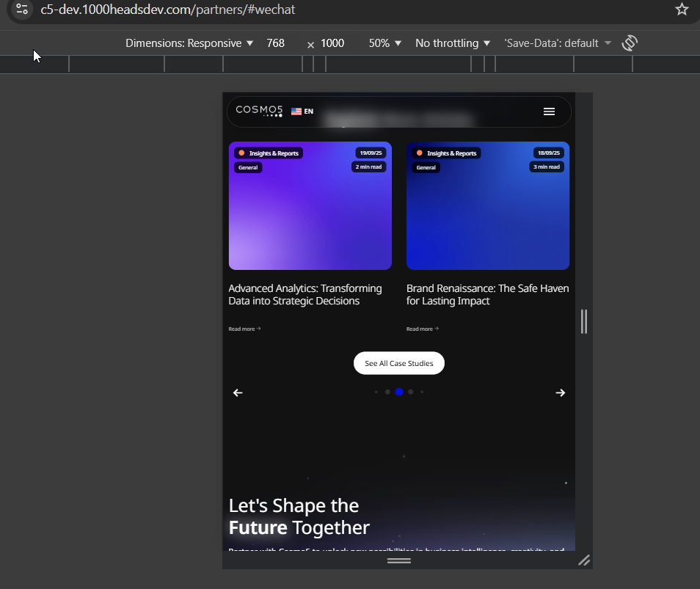Open Brand Renaissance article title
Image resolution: width=700 pixels, height=589 pixels.
pos(487,295)
